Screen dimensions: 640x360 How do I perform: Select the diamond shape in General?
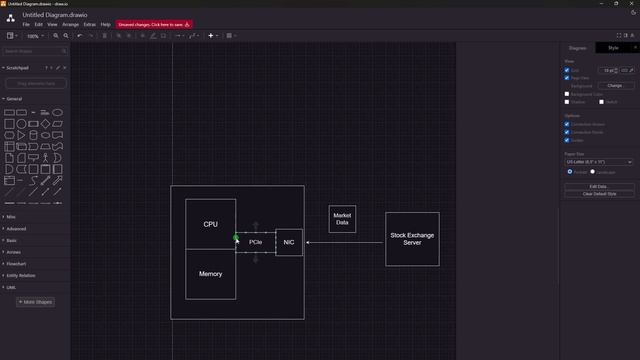[x=45, y=124]
